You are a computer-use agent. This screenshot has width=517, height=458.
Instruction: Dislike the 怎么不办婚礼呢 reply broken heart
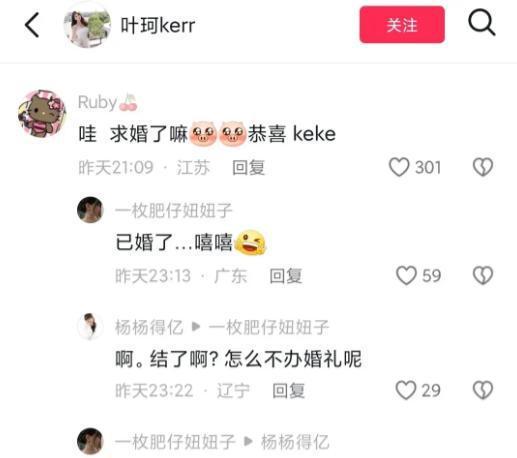483,390
